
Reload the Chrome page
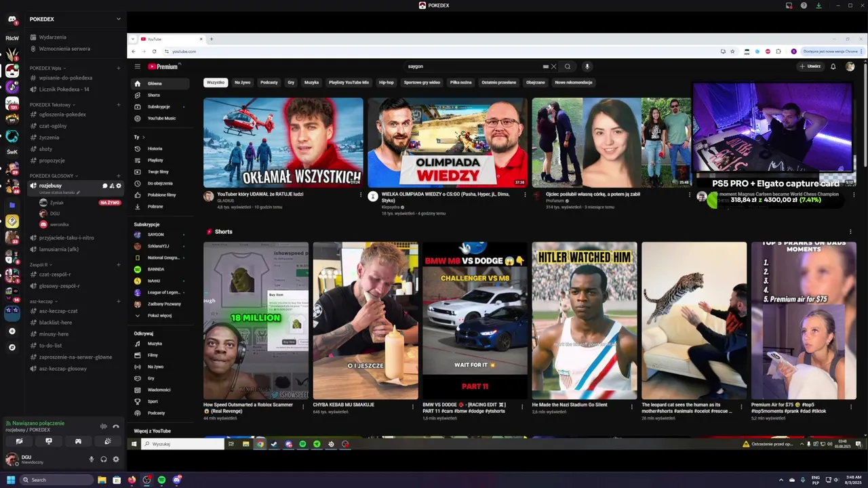tap(154, 52)
